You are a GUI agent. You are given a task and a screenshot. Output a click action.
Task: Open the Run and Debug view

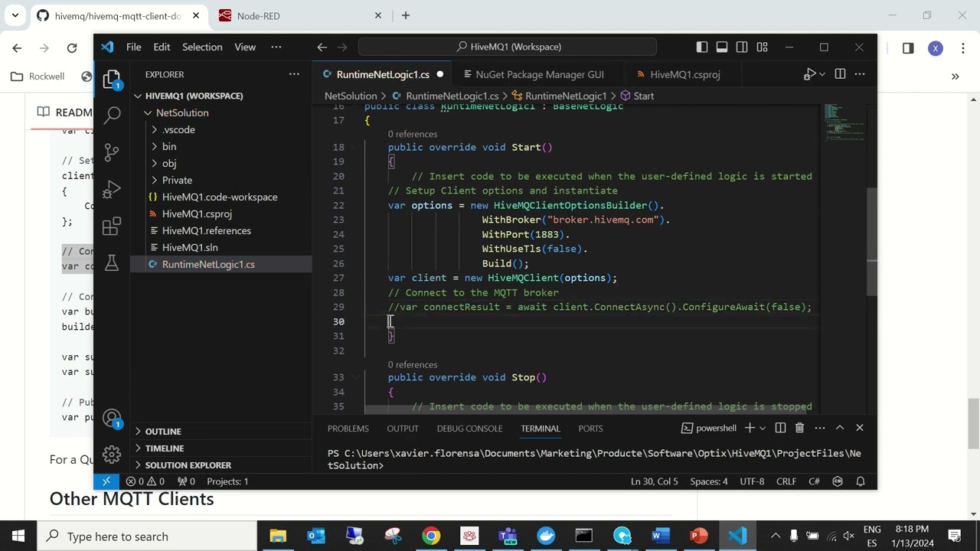[x=112, y=189]
